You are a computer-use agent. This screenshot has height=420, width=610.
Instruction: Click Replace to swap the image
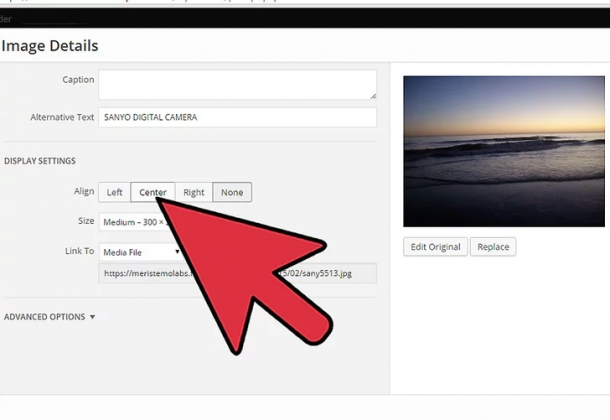pyautogui.click(x=494, y=247)
